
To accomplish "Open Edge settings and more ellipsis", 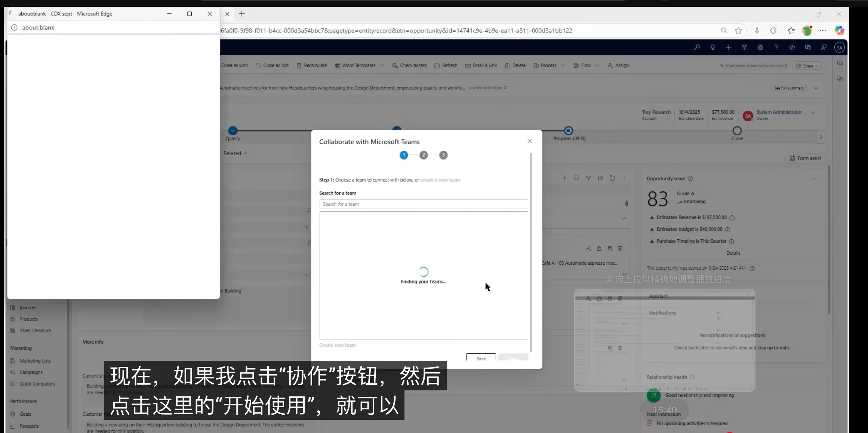I will point(823,31).
